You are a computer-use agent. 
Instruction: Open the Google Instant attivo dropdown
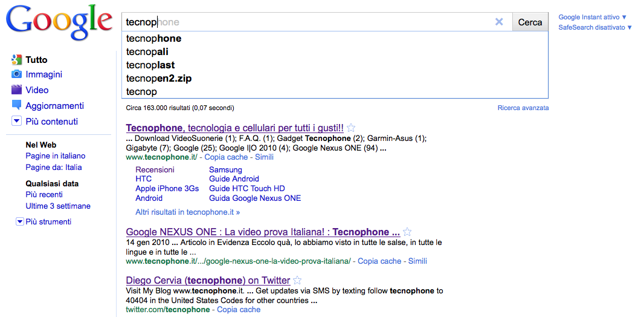tap(592, 18)
